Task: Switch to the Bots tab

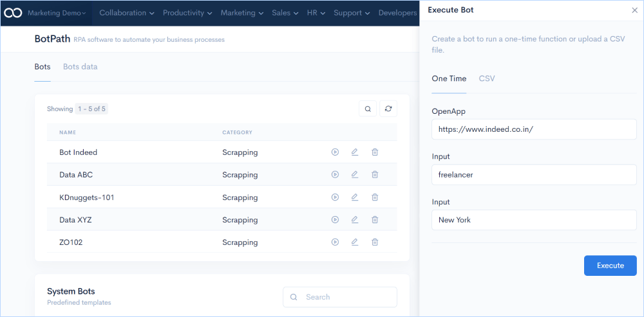Action: tap(43, 67)
